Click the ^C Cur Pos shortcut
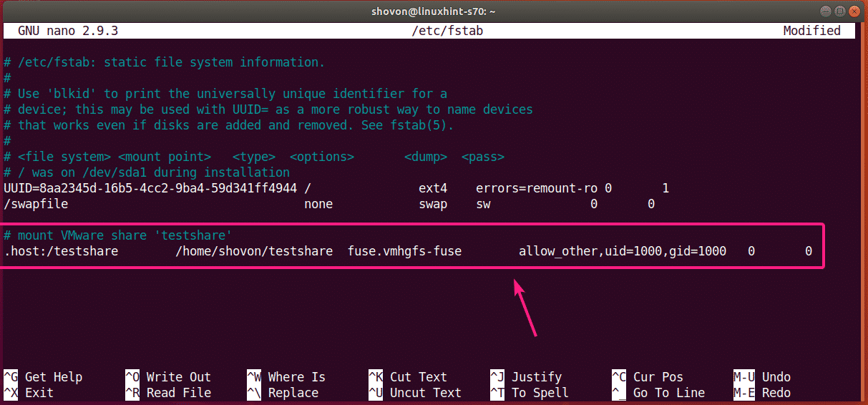Image resolution: width=868 pixels, height=405 pixels. pyautogui.click(x=648, y=377)
